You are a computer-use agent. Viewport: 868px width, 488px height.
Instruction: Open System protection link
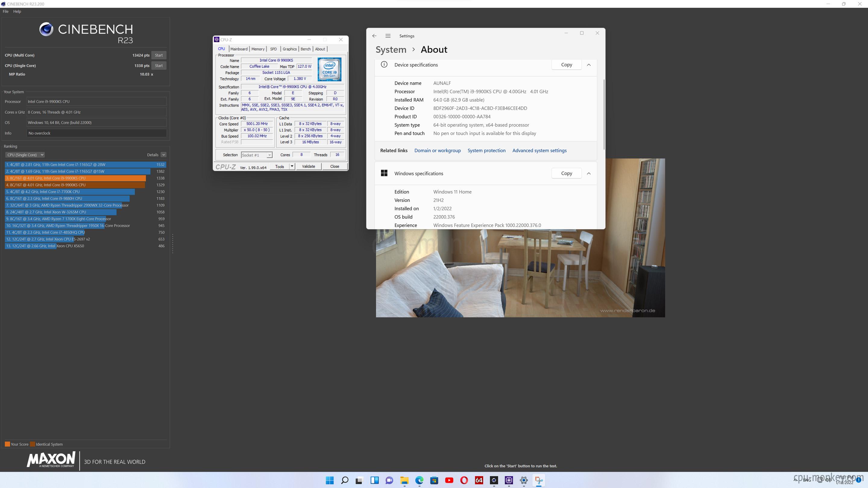coord(486,151)
